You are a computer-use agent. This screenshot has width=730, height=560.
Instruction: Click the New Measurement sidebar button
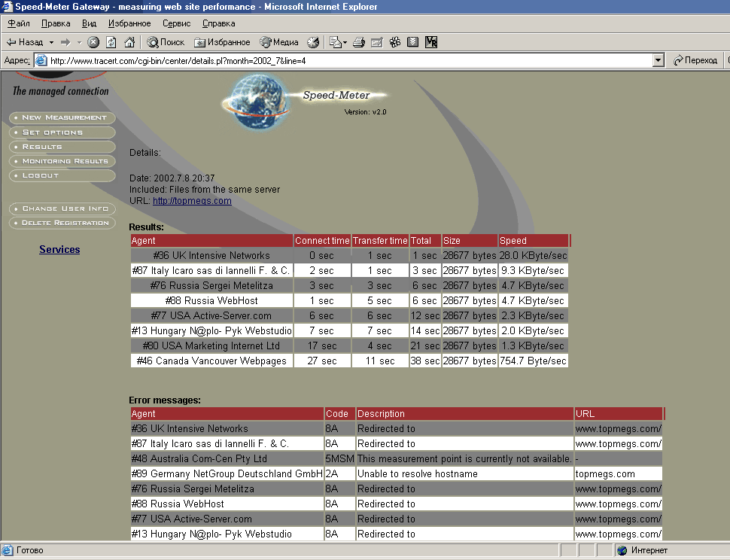(62, 117)
